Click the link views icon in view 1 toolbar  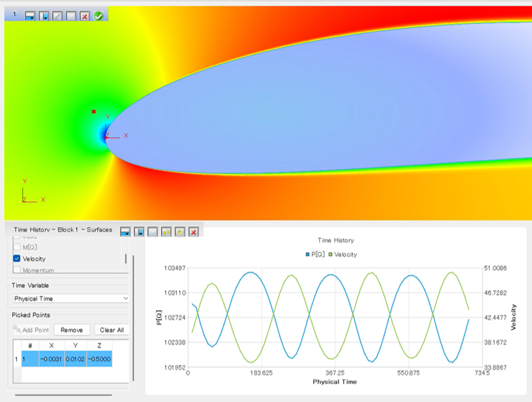(58, 15)
